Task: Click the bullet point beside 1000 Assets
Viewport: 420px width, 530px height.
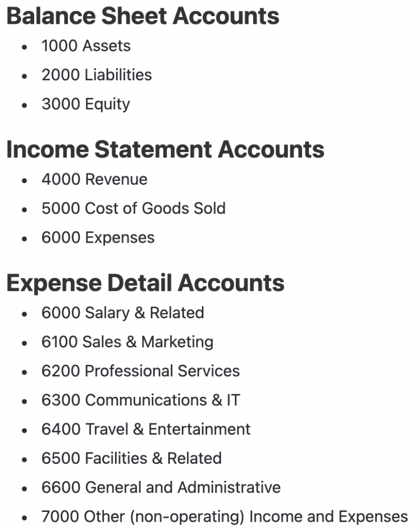Action: click(x=24, y=47)
